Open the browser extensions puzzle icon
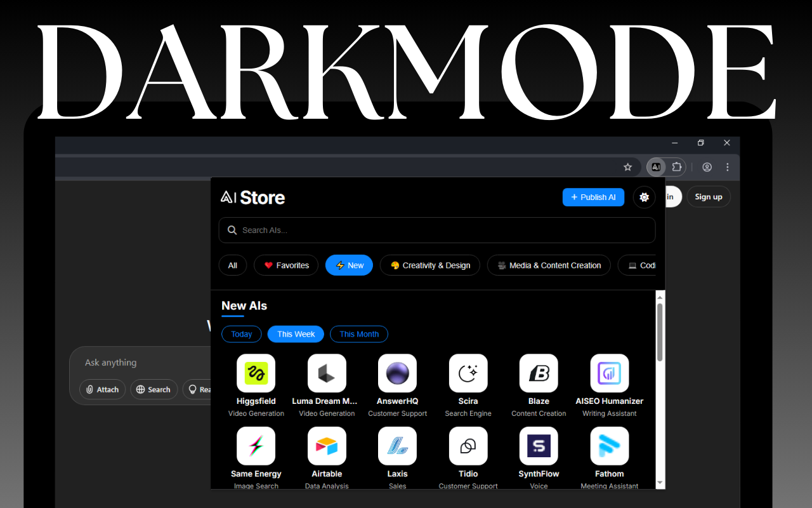812x508 pixels. point(677,167)
